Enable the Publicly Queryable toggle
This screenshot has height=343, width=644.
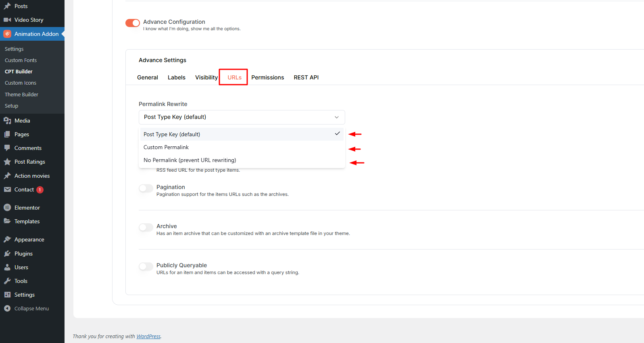(x=146, y=266)
